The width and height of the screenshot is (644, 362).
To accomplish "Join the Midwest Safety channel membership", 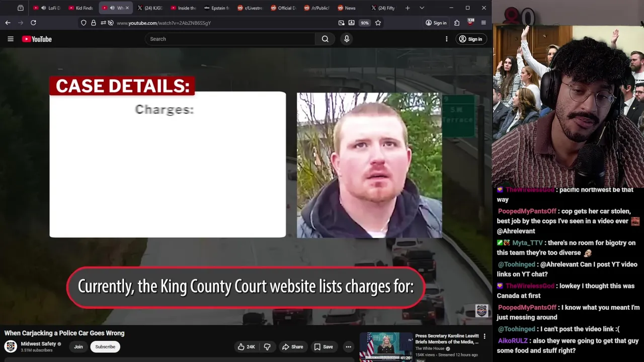I will (x=78, y=346).
